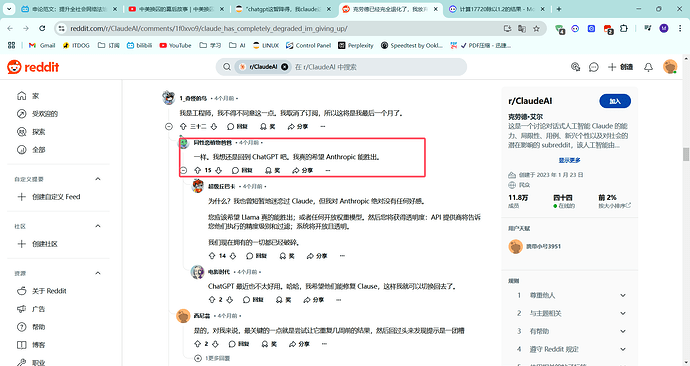Open Speedtest by Ookla bookmark
690x366 pixels.
click(x=412, y=45)
